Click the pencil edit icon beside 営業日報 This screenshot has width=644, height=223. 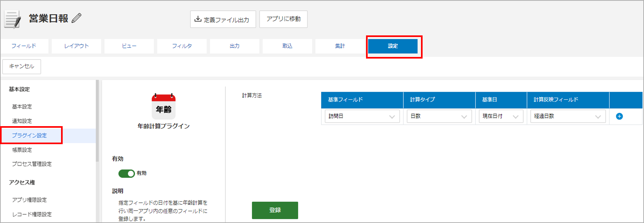76,18
